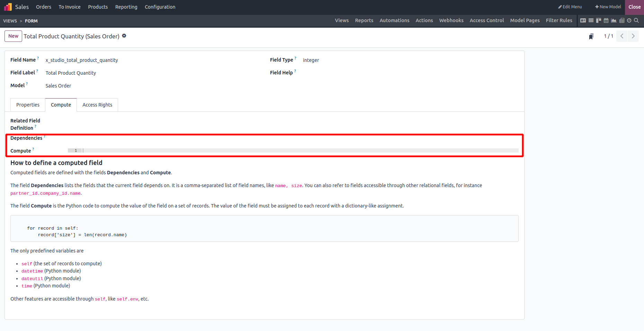Open the Reporting menu
This screenshot has height=331, width=644.
(x=126, y=7)
